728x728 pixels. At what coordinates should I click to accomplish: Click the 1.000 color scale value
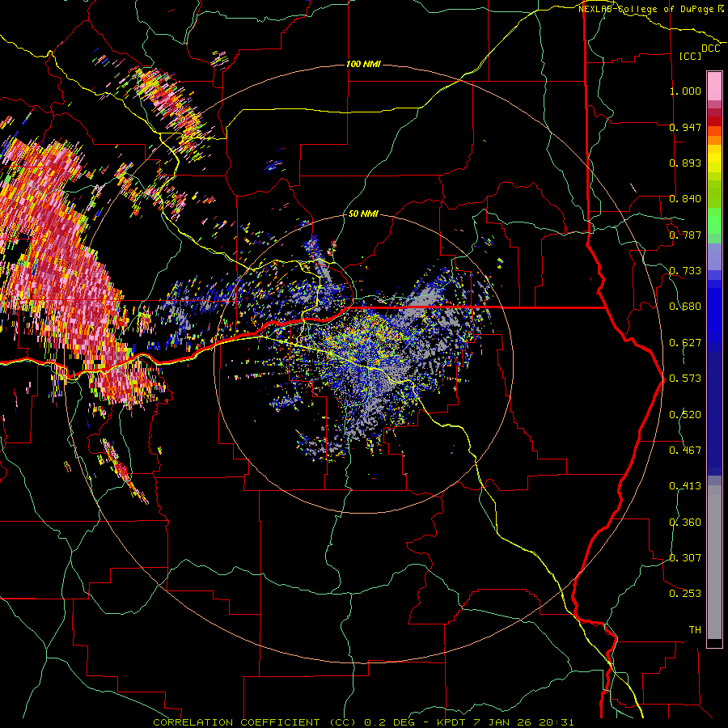685,91
